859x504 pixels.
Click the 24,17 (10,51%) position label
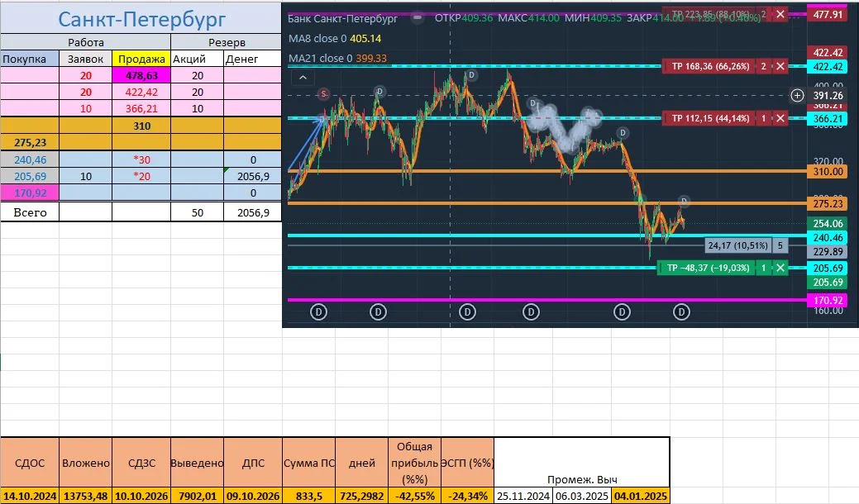point(738,245)
